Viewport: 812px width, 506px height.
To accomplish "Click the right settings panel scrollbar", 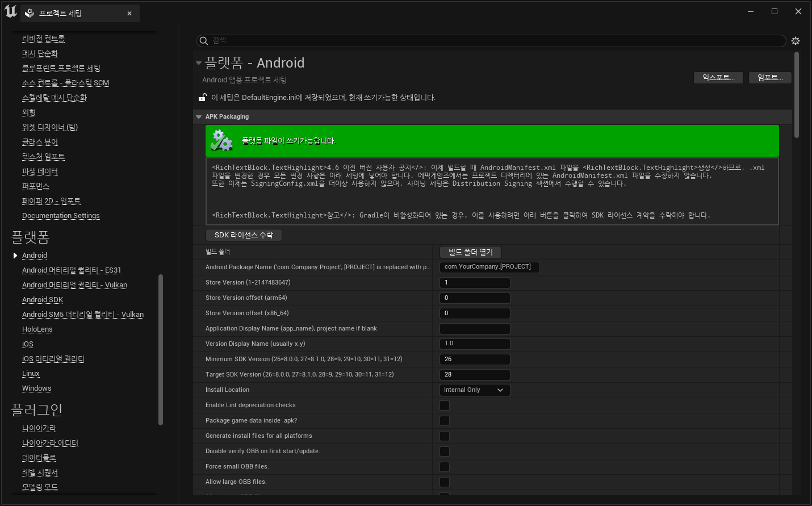I will pos(797,95).
